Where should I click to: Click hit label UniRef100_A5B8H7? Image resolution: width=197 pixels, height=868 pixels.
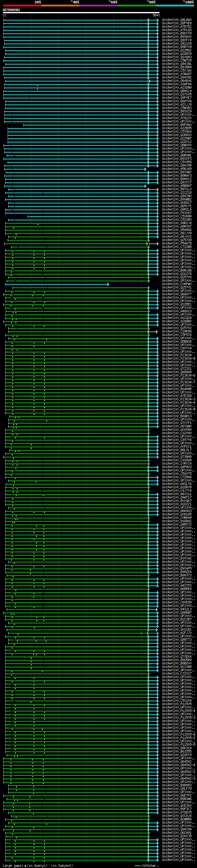(177, 186)
